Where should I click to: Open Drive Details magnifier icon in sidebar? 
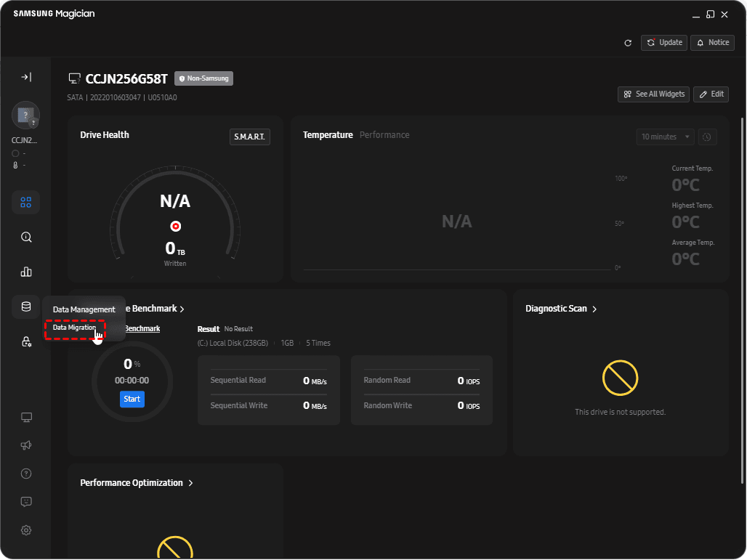tap(26, 237)
